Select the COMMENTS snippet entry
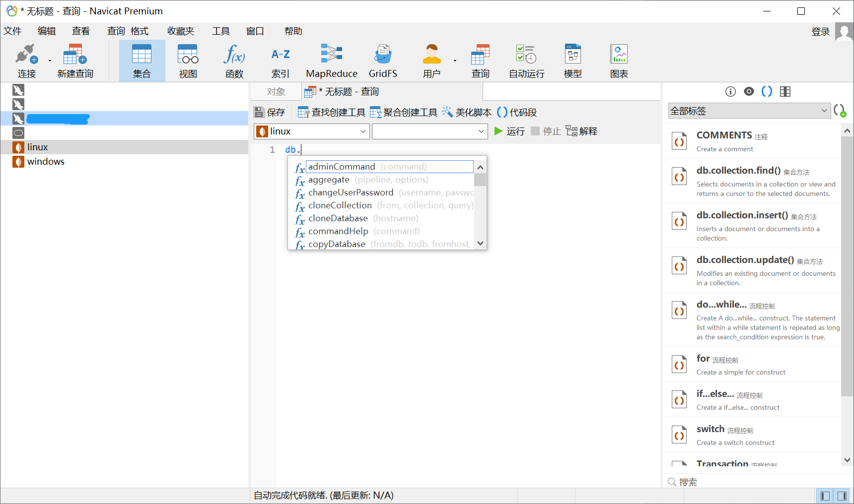The height and width of the screenshot is (504, 854). 753,141
